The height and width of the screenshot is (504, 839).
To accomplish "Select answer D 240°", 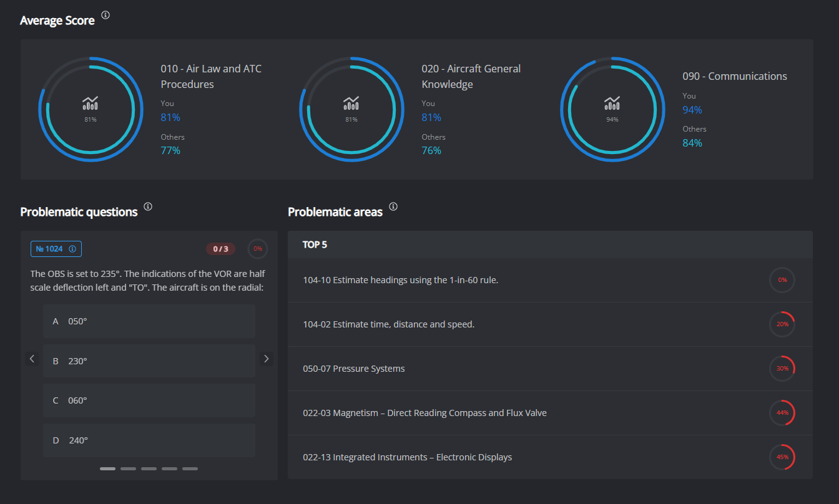I will pyautogui.click(x=149, y=440).
